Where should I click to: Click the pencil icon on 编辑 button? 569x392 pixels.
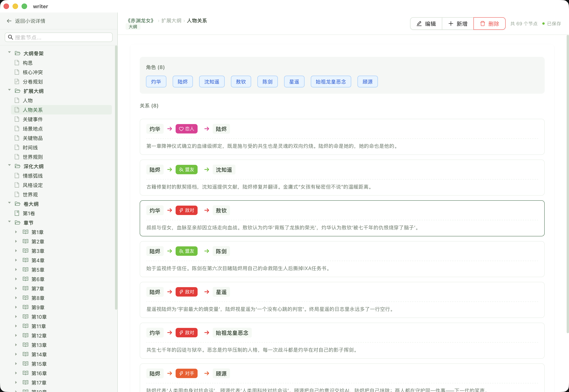tap(419, 24)
